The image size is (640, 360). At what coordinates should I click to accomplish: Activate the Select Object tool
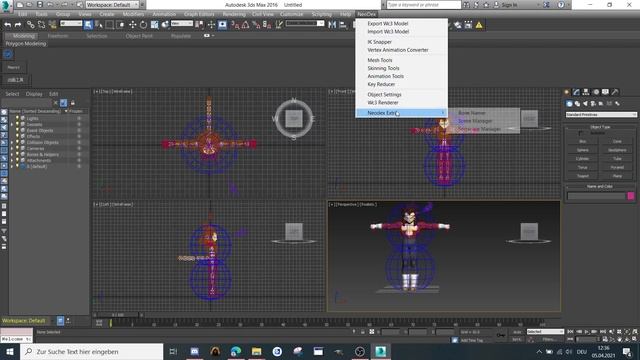click(x=88, y=25)
